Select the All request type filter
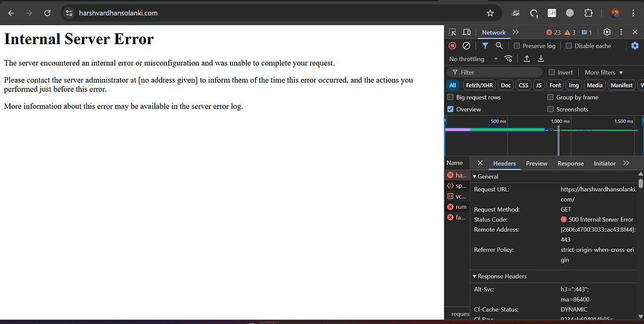 coord(453,85)
